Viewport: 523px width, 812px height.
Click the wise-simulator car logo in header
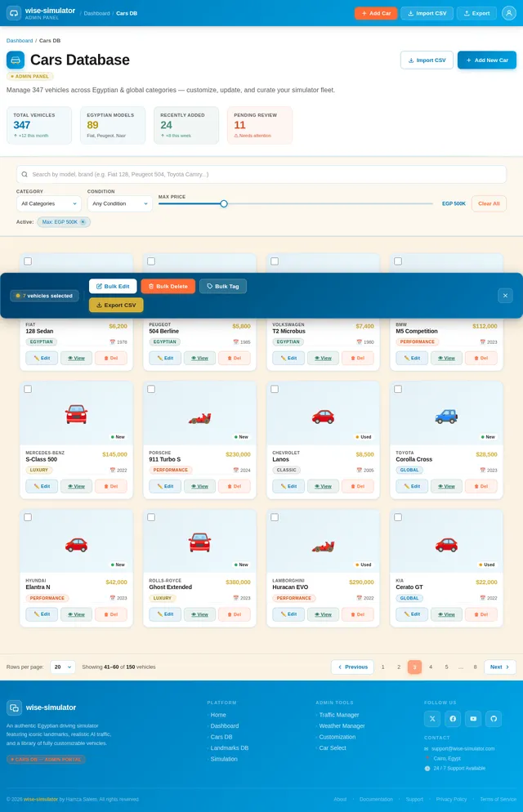(14, 13)
